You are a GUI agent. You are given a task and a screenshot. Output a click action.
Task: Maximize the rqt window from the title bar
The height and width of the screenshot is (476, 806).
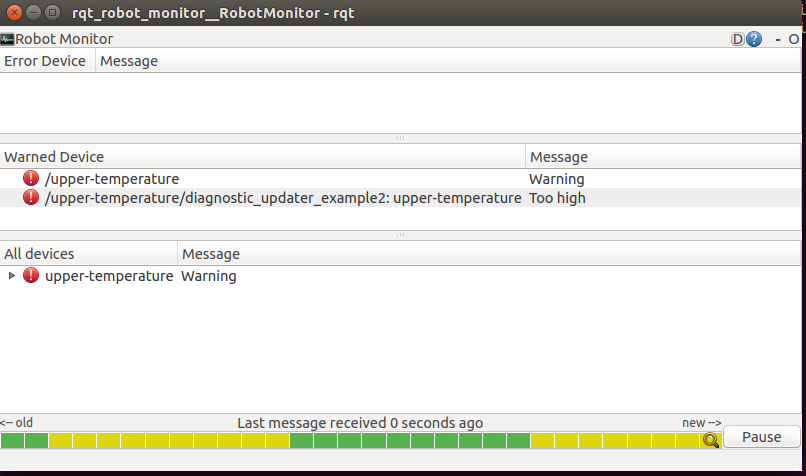[x=52, y=12]
